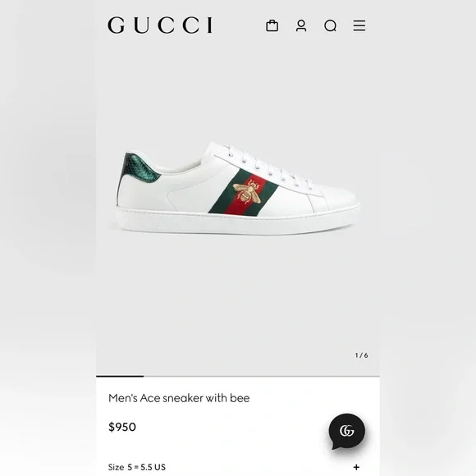Image resolution: width=476 pixels, height=476 pixels.
Task: Tap the gold embroidered bee on the sneaker
Action: 247,192
